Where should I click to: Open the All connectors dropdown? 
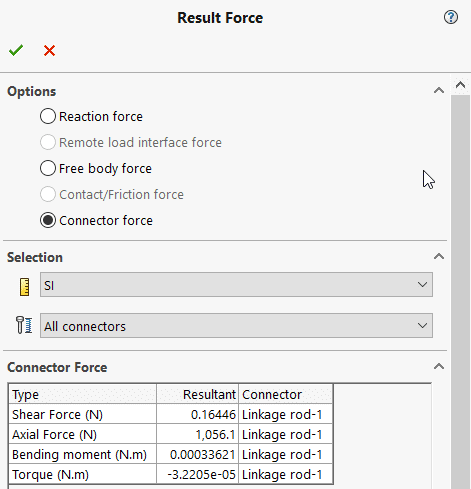coord(236,325)
